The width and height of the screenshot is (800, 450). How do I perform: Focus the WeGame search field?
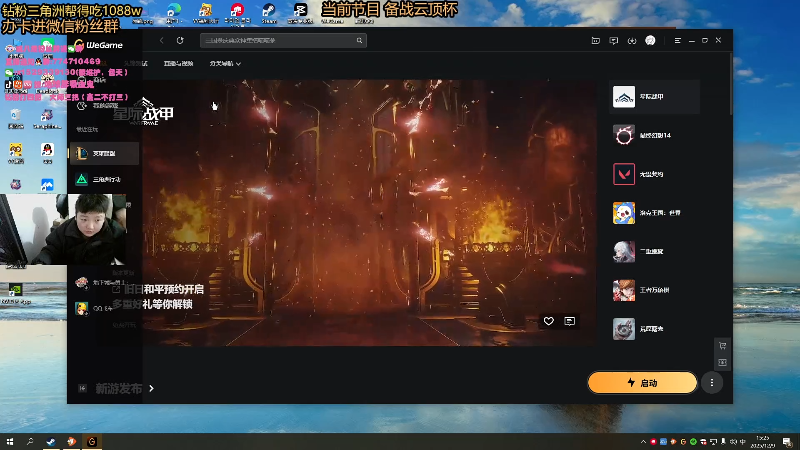(283, 40)
